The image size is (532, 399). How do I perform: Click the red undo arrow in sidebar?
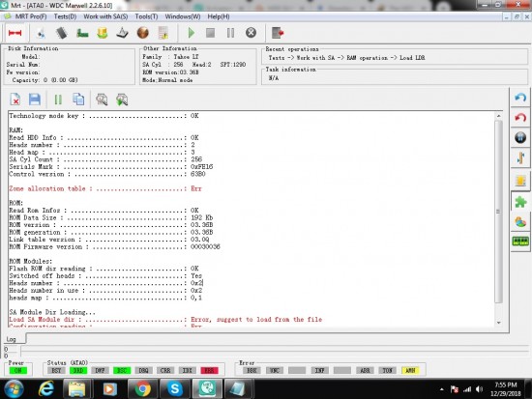click(x=520, y=118)
